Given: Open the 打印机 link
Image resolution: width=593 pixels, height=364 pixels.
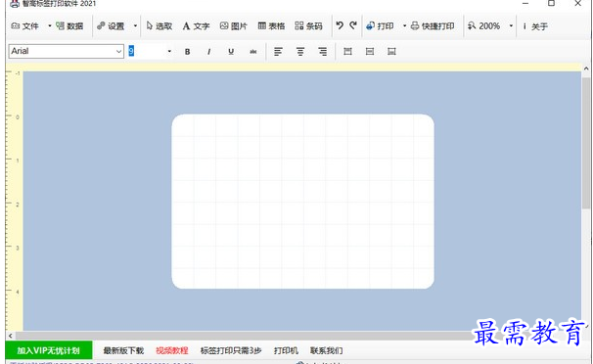Looking at the screenshot, I should click(286, 350).
